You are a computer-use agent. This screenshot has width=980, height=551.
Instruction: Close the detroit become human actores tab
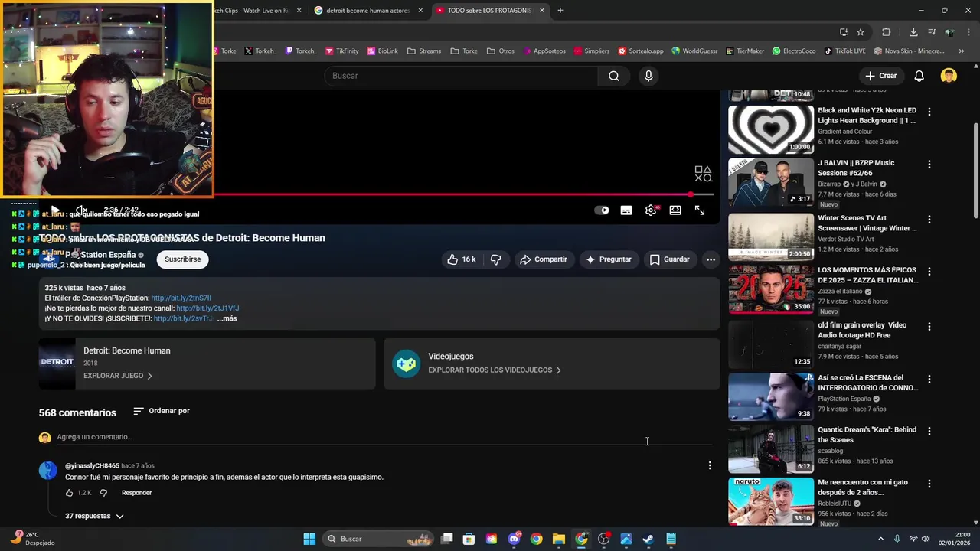[420, 11]
